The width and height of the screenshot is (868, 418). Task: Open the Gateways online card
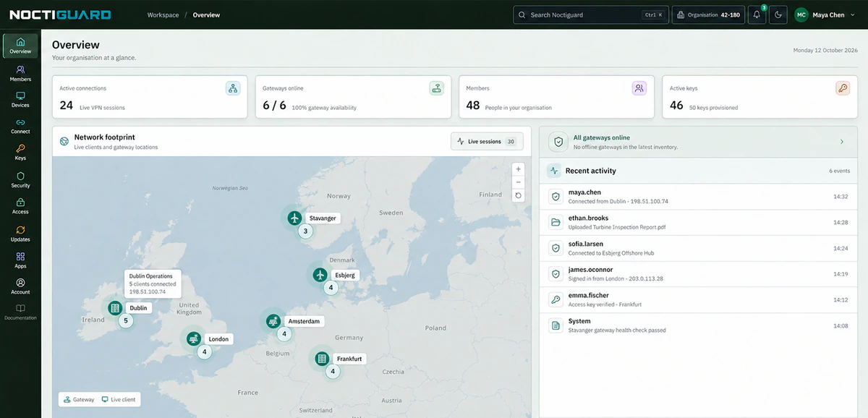coord(353,97)
